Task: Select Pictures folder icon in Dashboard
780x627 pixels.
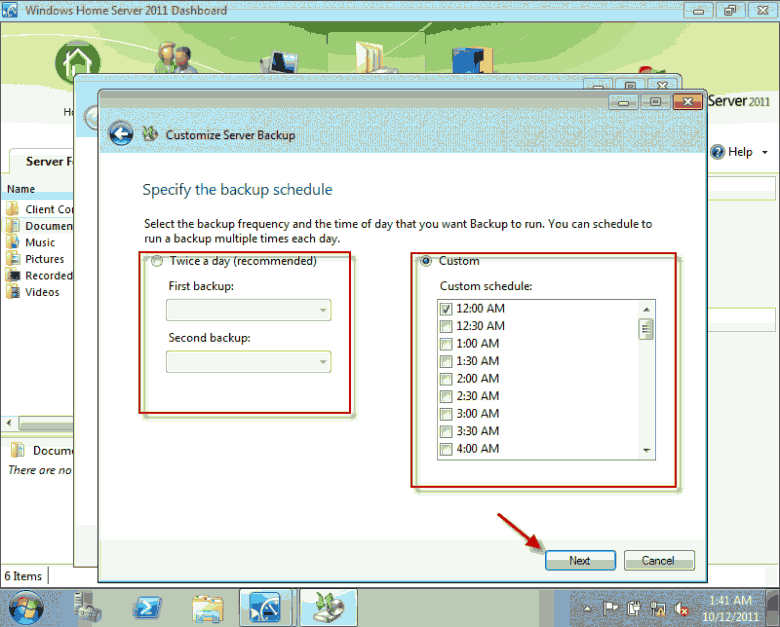Action: coord(12,258)
